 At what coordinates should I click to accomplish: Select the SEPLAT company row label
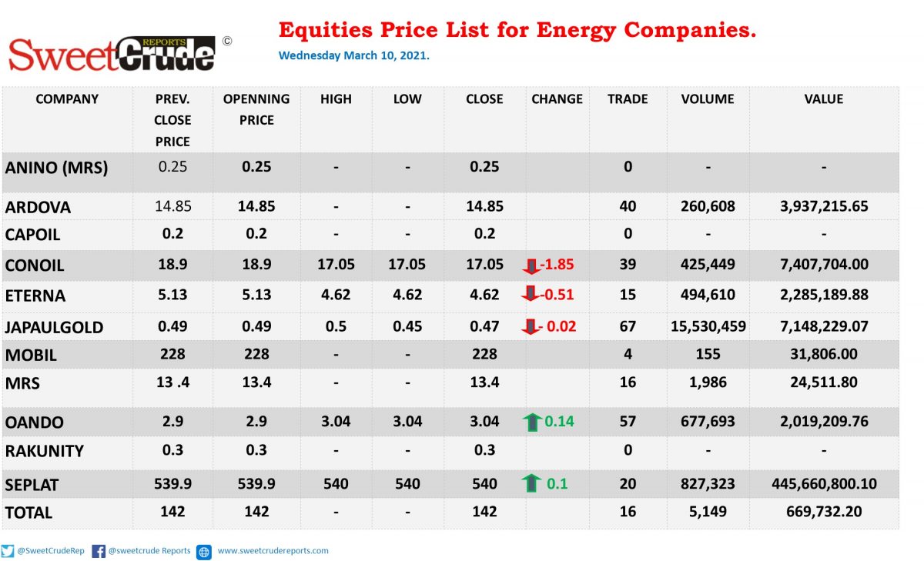[32, 486]
